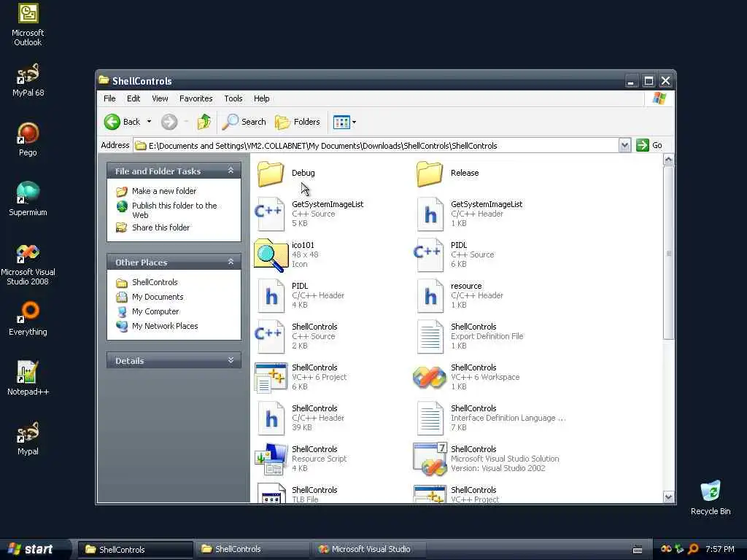Go to My Documents link
The width and height of the screenshot is (747, 560).
(x=158, y=297)
